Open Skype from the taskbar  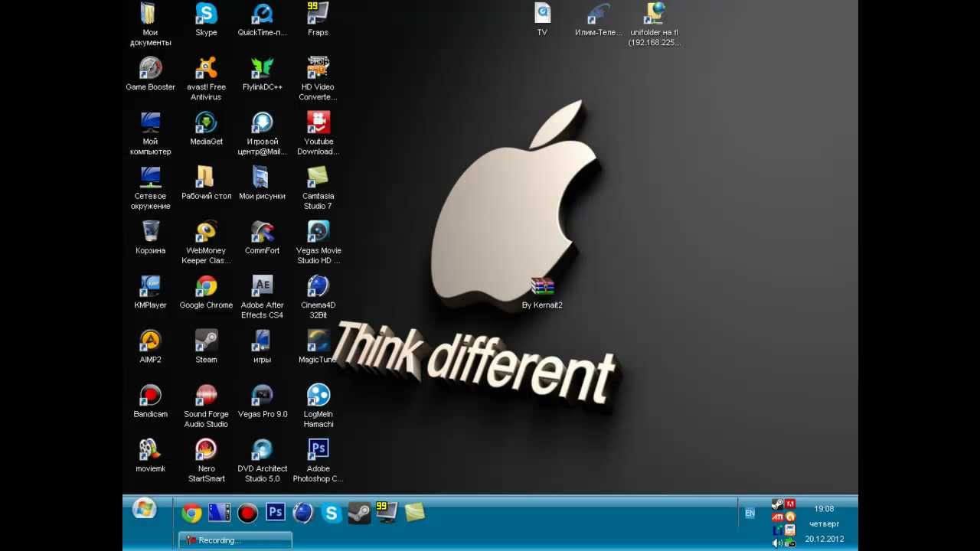pyautogui.click(x=331, y=513)
